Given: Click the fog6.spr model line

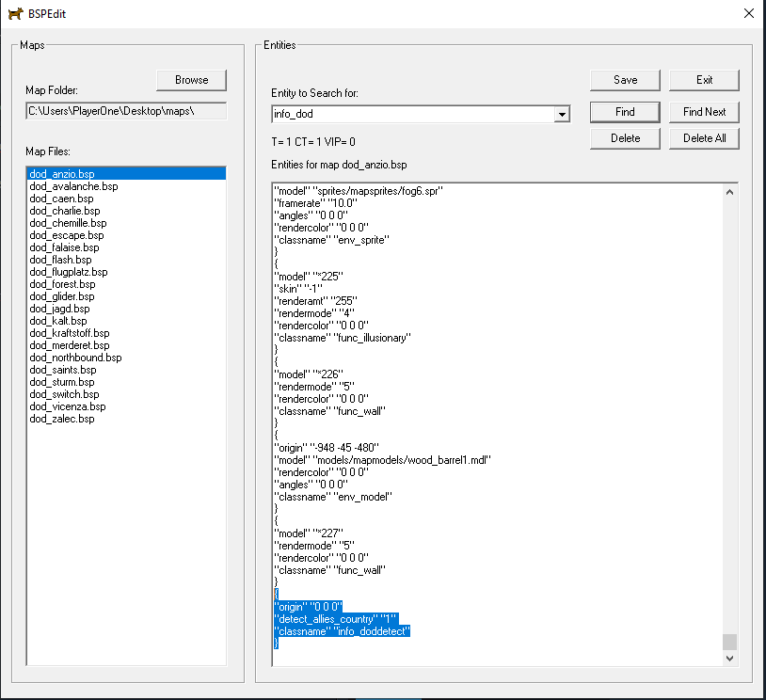Looking at the screenshot, I should click(359, 190).
